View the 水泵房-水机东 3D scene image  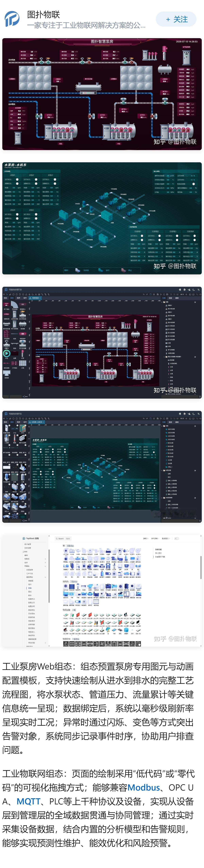tap(102, 218)
